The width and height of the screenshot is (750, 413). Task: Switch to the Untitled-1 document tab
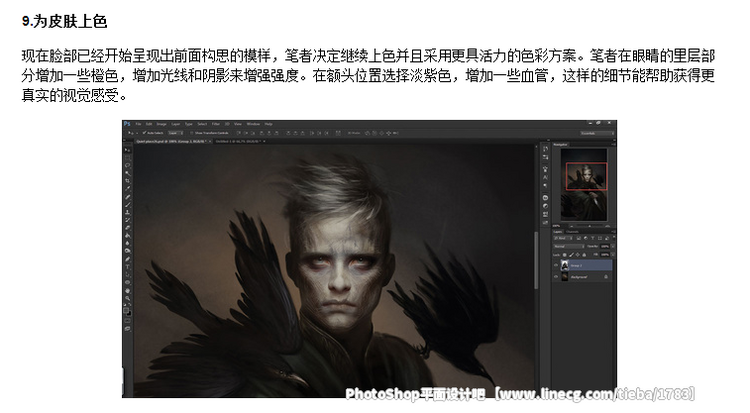click(238, 141)
